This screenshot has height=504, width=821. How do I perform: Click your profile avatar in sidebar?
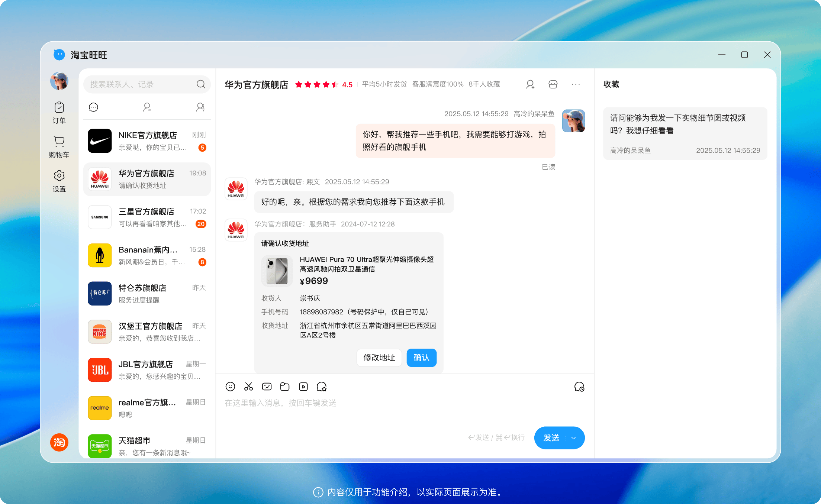click(59, 81)
